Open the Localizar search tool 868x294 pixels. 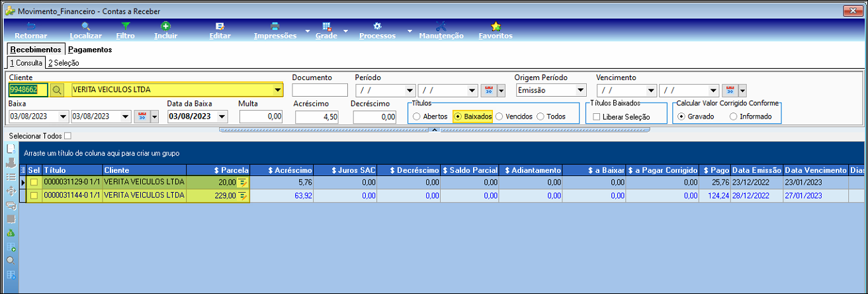pos(85,26)
